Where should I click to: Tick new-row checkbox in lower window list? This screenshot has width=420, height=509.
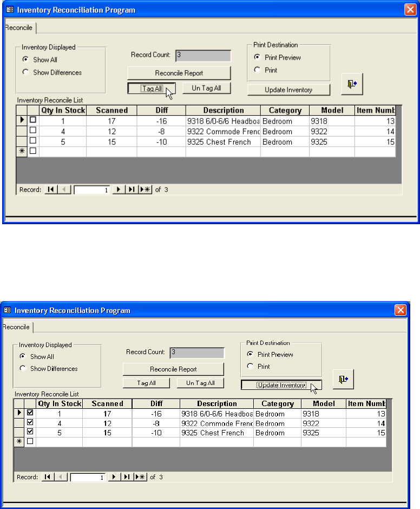tap(30, 441)
